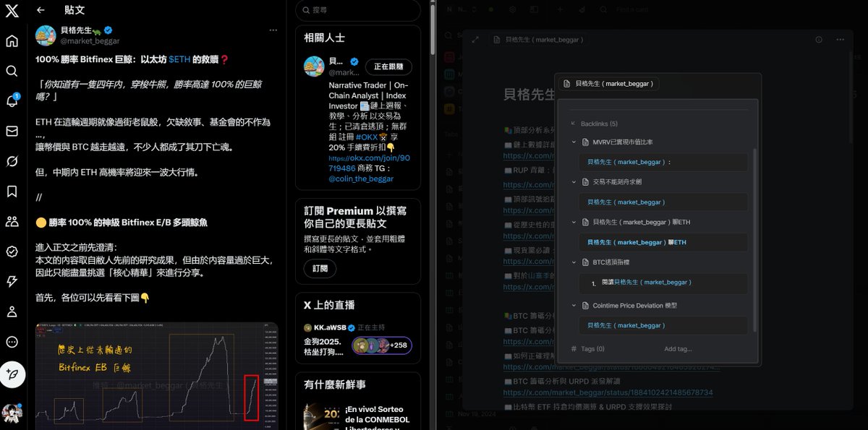
Task: Click the 貝格先生 card title chip in popover
Action: pyautogui.click(x=609, y=84)
